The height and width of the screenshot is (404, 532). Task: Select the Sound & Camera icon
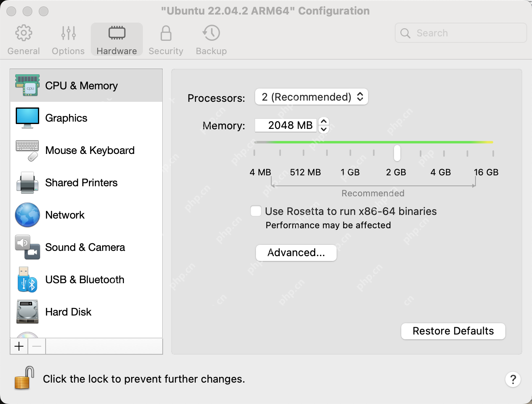(27, 247)
